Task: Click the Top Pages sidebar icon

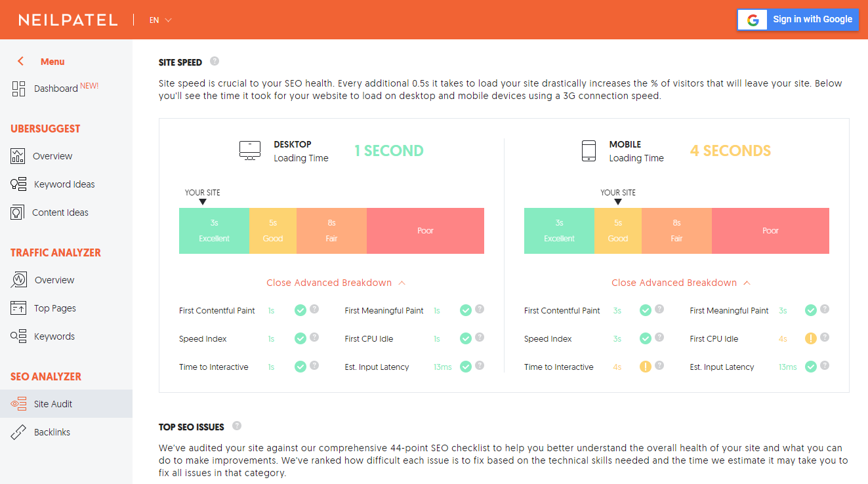Action: pos(18,308)
